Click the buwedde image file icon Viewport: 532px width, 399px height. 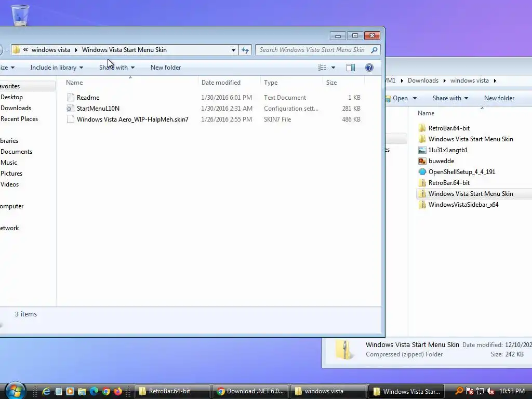[x=422, y=161]
